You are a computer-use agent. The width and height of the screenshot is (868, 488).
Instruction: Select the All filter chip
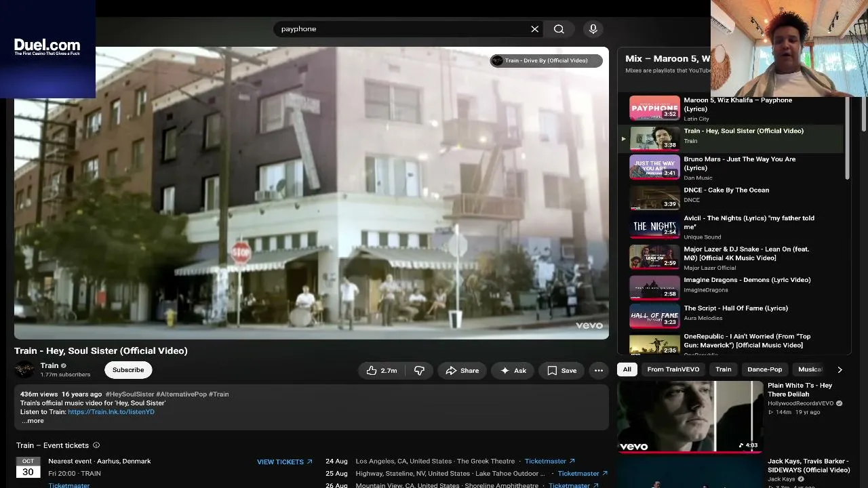pyautogui.click(x=627, y=369)
